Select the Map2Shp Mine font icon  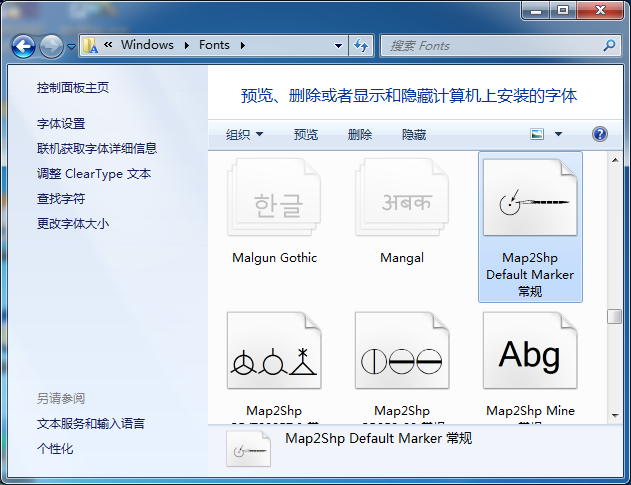click(x=530, y=350)
